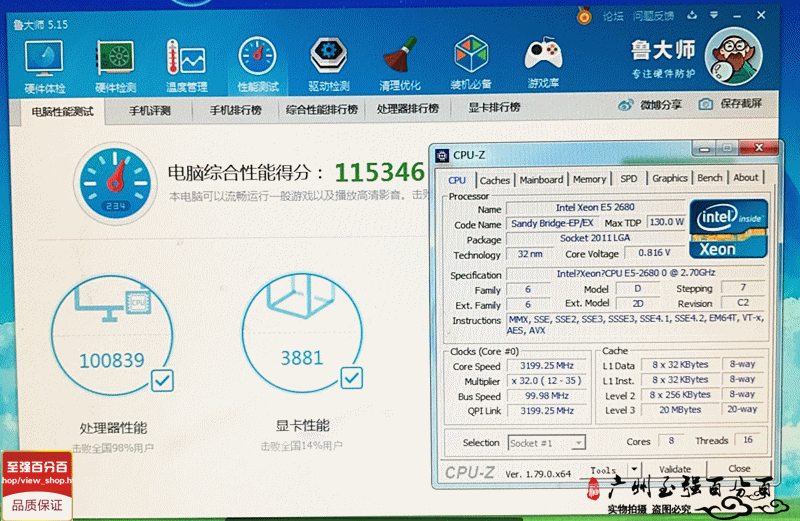Click the Max TDP value 130.0 W
Screen dimensions: 800x521
point(666,222)
